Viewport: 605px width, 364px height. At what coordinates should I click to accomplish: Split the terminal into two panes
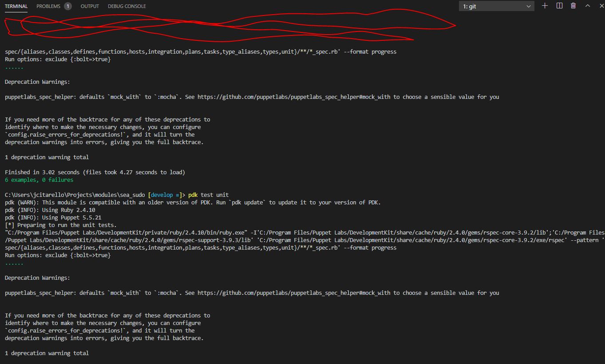(559, 6)
